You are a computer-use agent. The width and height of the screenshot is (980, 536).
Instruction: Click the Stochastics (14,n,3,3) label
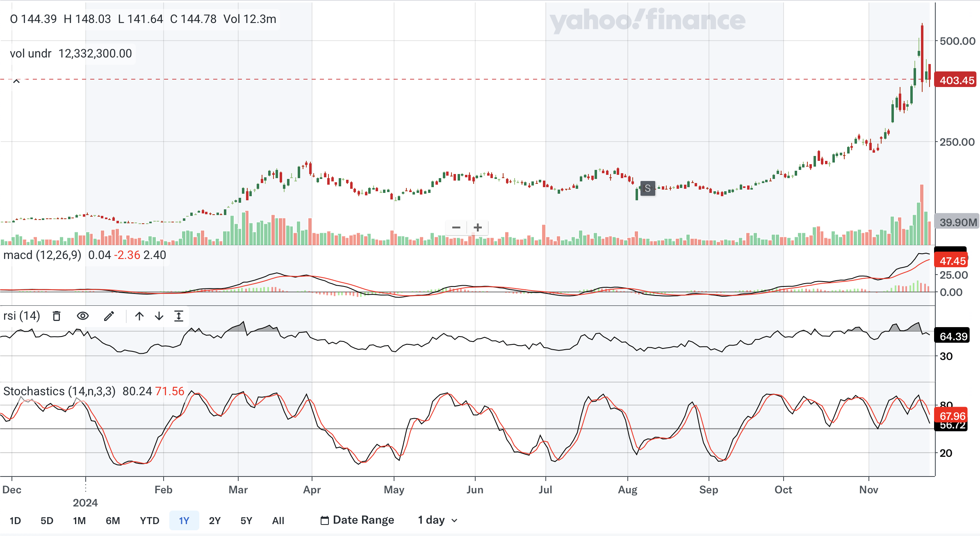click(x=59, y=391)
